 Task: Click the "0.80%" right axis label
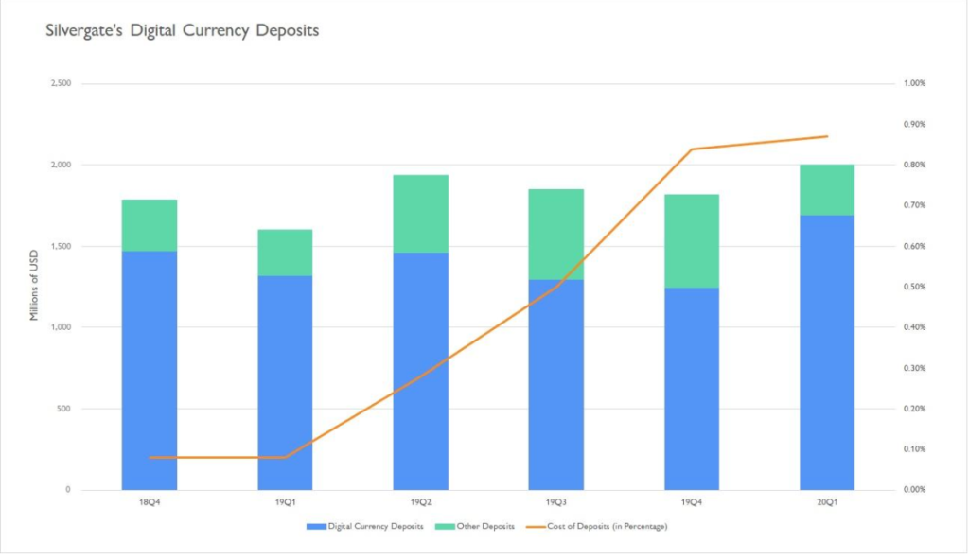tap(915, 165)
